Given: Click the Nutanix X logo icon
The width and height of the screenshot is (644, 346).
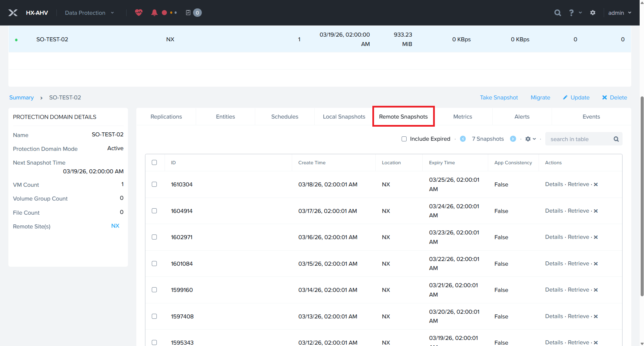Looking at the screenshot, I should tap(13, 13).
